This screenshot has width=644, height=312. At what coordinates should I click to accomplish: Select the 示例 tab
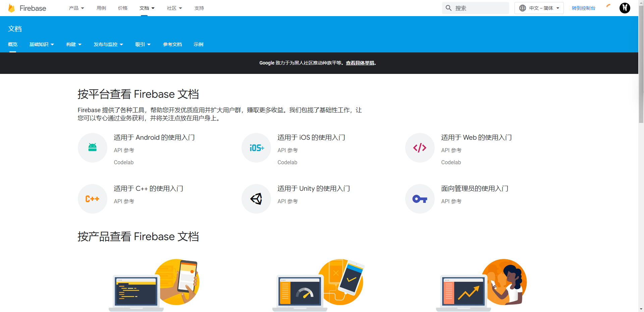click(199, 44)
